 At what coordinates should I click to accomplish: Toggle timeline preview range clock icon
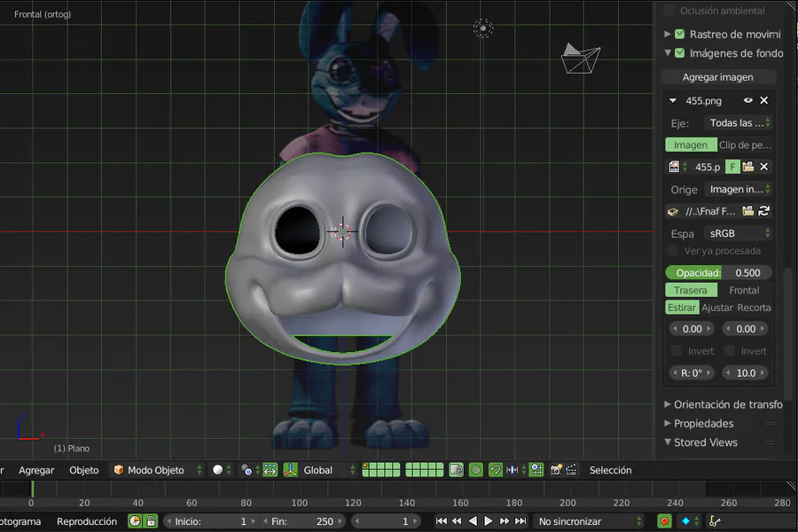click(135, 520)
